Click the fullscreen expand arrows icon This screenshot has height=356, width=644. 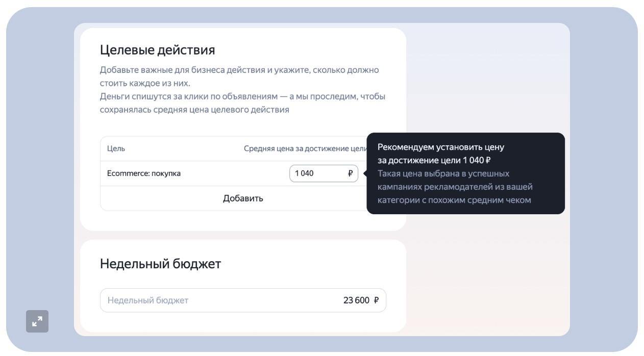tap(37, 321)
